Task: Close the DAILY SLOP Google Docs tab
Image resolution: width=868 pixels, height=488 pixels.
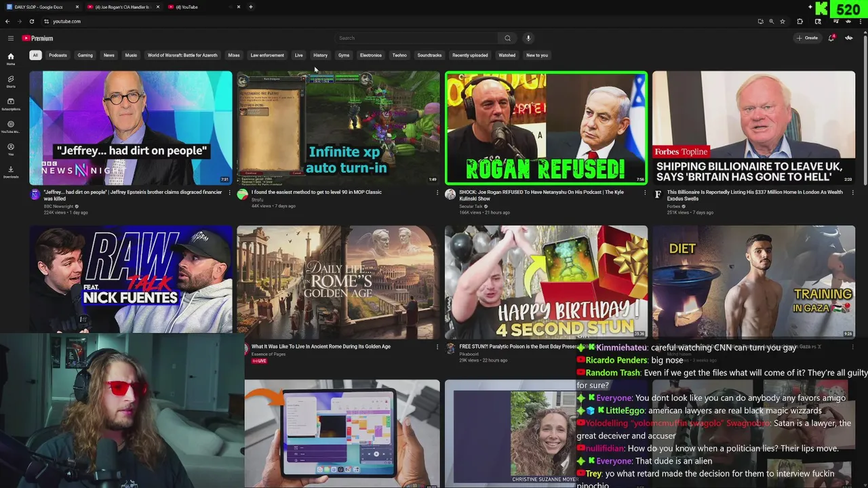Action: pyautogui.click(x=77, y=7)
